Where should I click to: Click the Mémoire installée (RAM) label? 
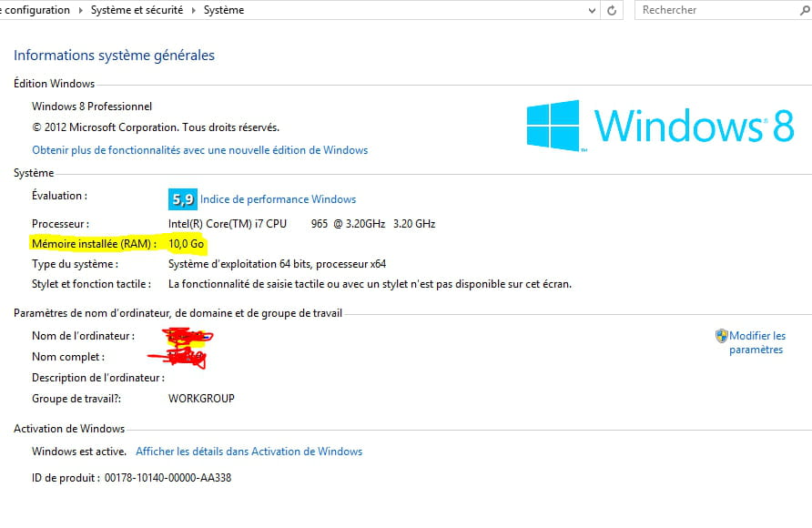point(95,244)
